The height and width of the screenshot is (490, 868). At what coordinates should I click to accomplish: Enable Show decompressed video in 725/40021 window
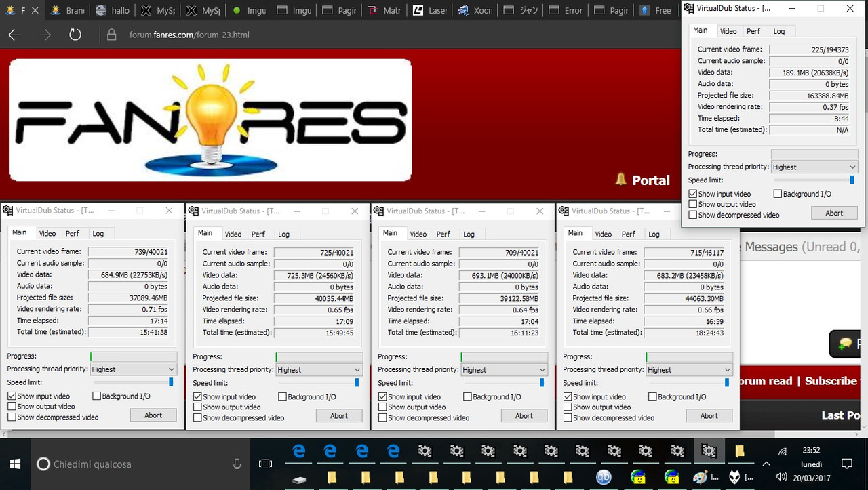pos(197,417)
